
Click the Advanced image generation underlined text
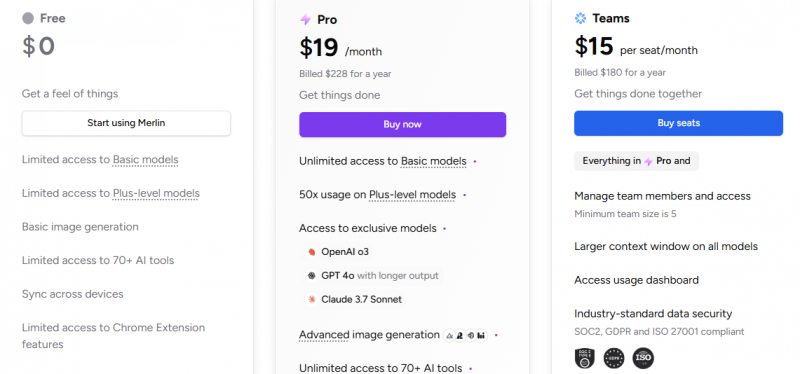pyautogui.click(x=369, y=335)
